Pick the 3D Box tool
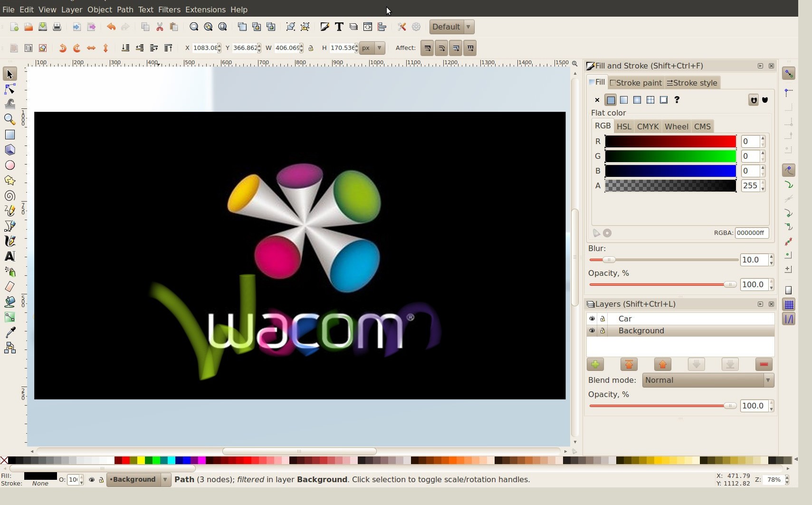The height and width of the screenshot is (505, 812). point(10,150)
